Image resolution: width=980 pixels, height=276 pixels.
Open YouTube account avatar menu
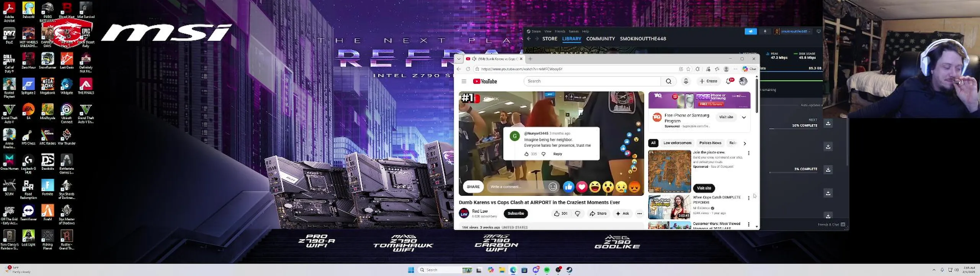743,81
